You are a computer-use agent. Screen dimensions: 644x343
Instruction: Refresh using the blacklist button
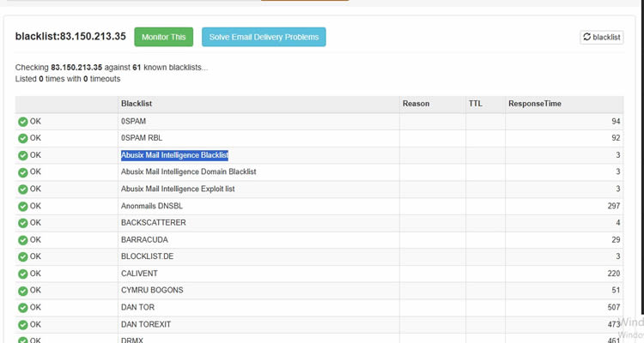[x=601, y=37]
